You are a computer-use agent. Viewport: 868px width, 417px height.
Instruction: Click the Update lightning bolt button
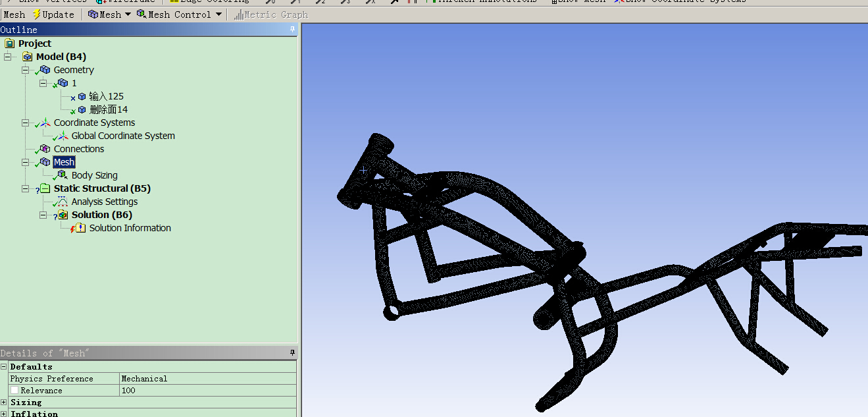click(53, 14)
